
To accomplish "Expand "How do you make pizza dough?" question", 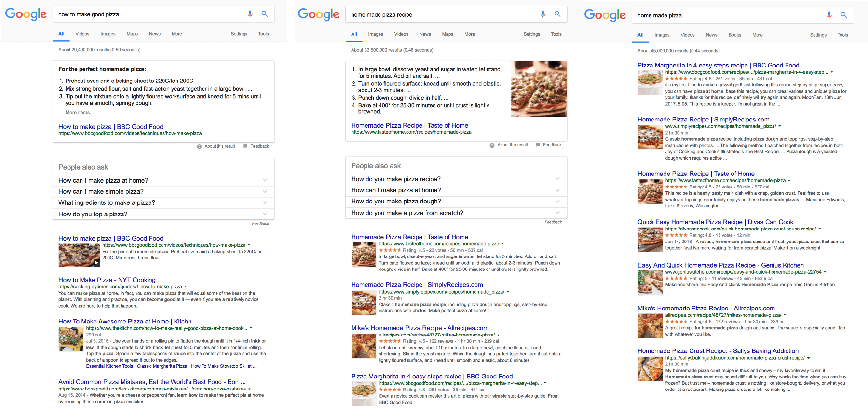I will tap(456, 202).
